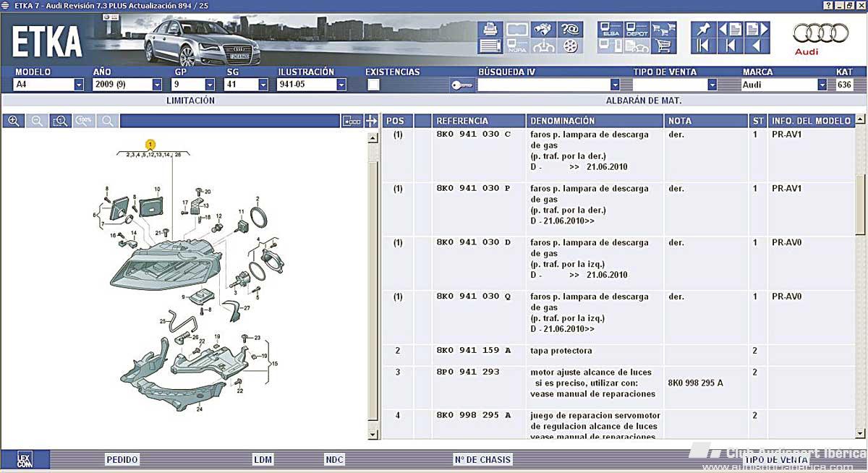Click the multiple shopping carts icon
This screenshot has width=868, height=473.
tap(663, 30)
